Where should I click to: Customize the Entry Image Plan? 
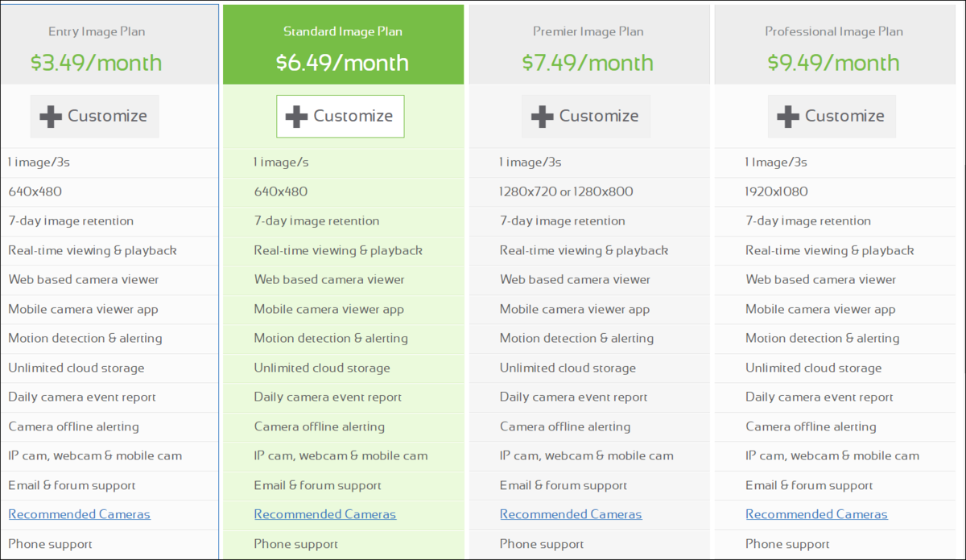(95, 117)
